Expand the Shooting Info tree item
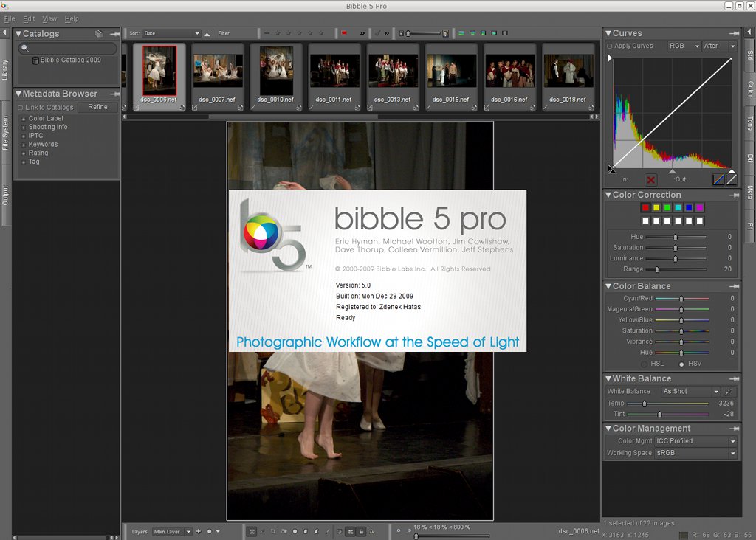This screenshot has height=540, width=756. pyautogui.click(x=24, y=127)
